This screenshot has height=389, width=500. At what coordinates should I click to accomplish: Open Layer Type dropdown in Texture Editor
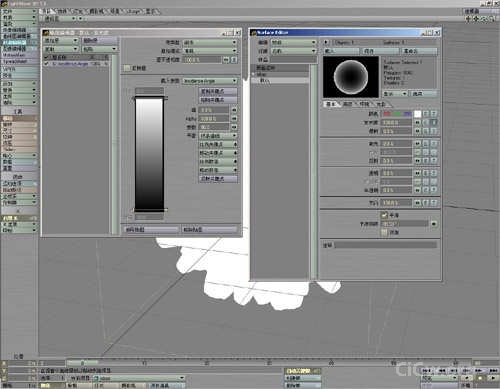(210, 42)
